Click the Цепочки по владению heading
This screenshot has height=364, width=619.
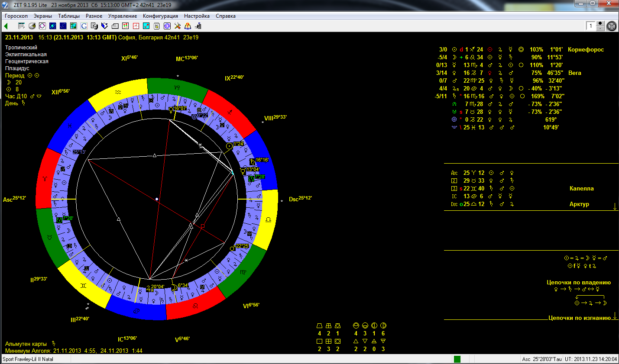click(x=579, y=282)
